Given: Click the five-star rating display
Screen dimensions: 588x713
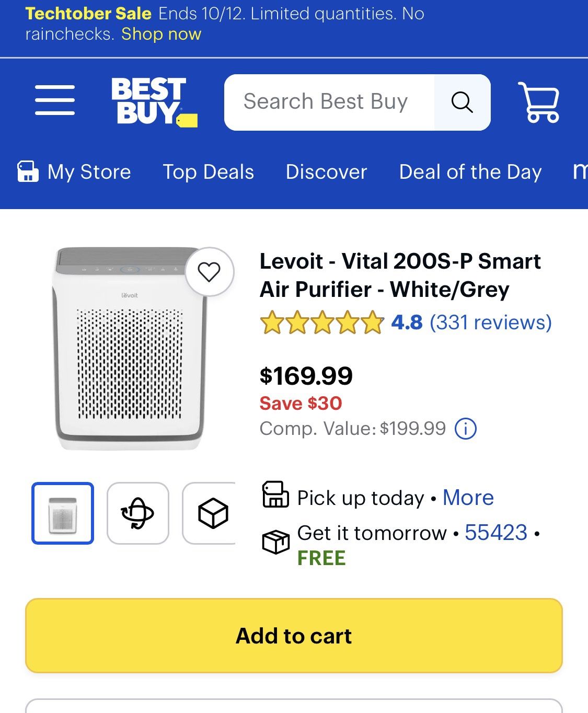Looking at the screenshot, I should [x=321, y=323].
